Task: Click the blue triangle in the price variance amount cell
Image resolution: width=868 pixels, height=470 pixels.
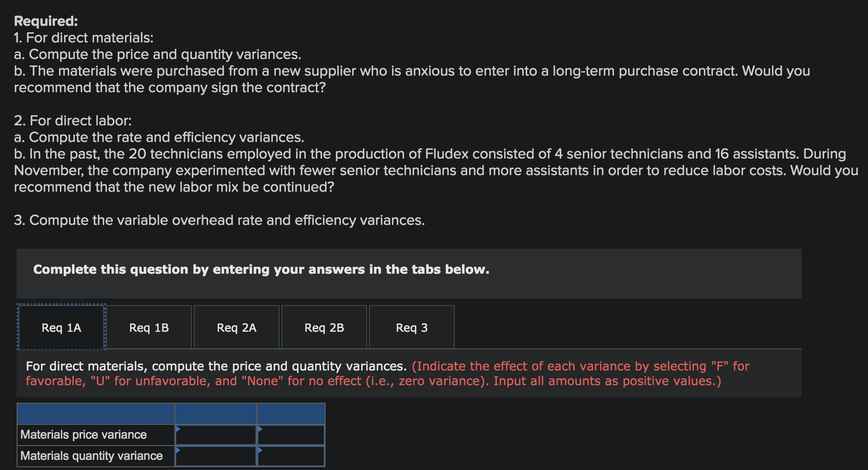Action: point(178,429)
